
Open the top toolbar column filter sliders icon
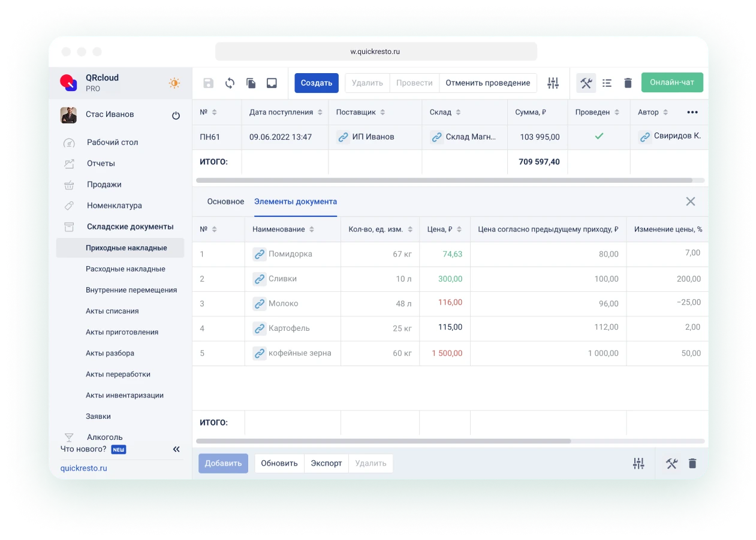(553, 83)
